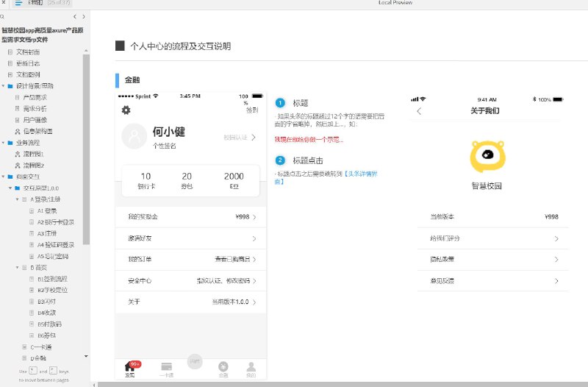The image size is (588, 387).
Task: Click the 信息架构图 flow-diagram page icon
Action: tap(17, 132)
